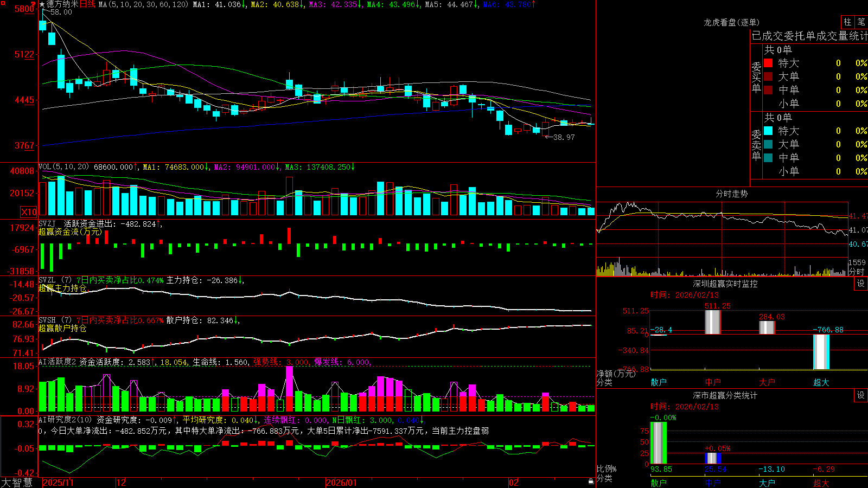Click the 超赢主力持仓 label
Image resolution: width=868 pixels, height=488 pixels.
(x=62, y=288)
